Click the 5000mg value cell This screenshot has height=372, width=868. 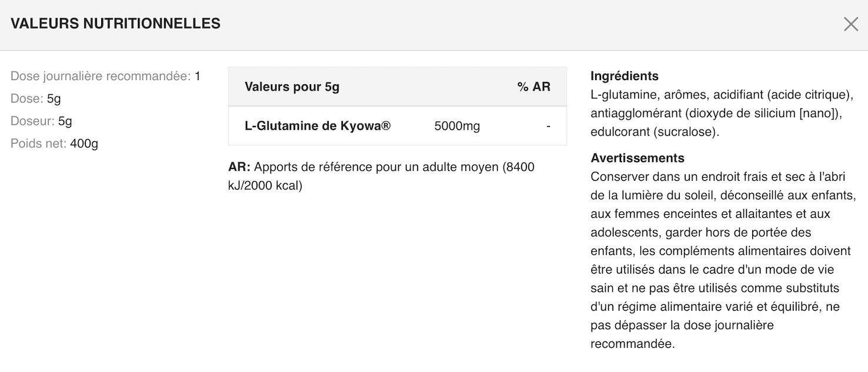457,126
